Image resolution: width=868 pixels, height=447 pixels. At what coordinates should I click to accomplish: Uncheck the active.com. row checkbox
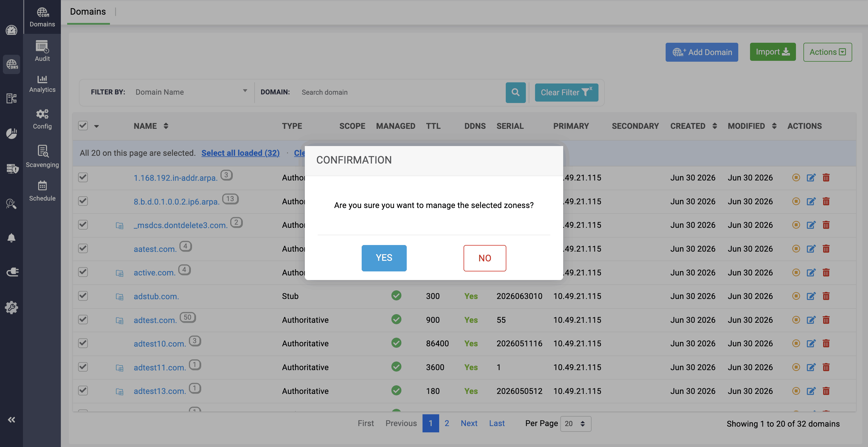point(83,272)
